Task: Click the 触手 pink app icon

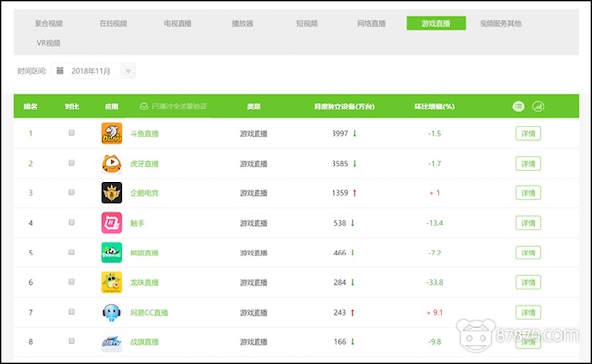Action: [x=111, y=223]
